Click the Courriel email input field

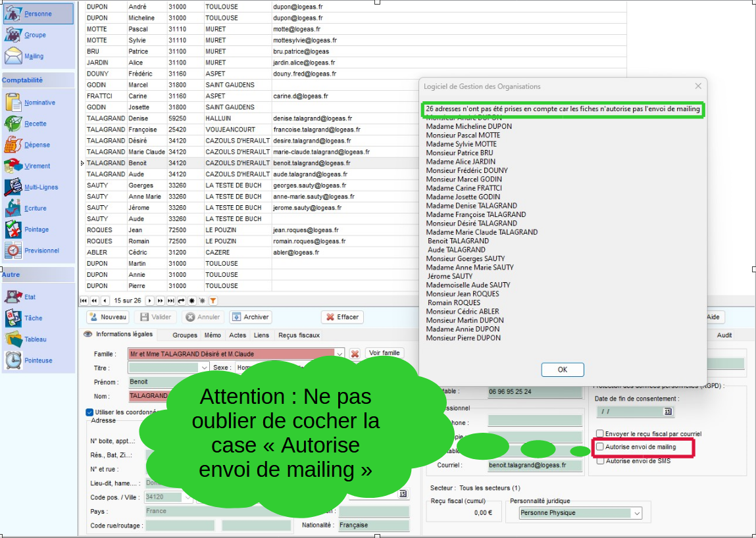534,465
